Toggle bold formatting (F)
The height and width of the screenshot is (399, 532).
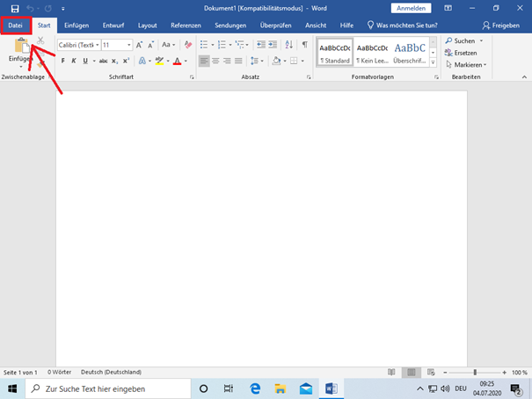click(x=62, y=61)
